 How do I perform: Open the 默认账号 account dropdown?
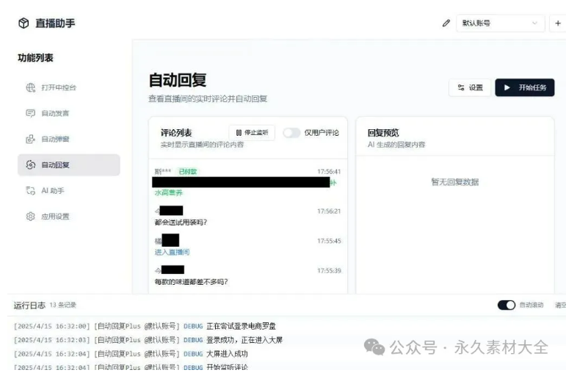tap(500, 23)
